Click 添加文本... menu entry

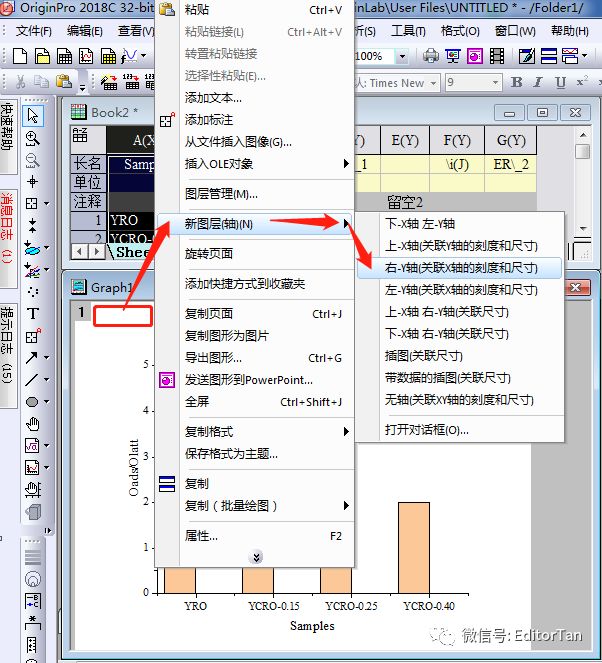tap(255, 98)
